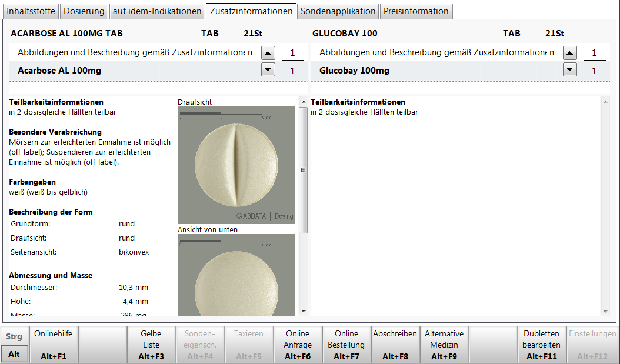
Task: Click Abbildungen und Beschreibung row under Acarbose
Action: point(135,52)
